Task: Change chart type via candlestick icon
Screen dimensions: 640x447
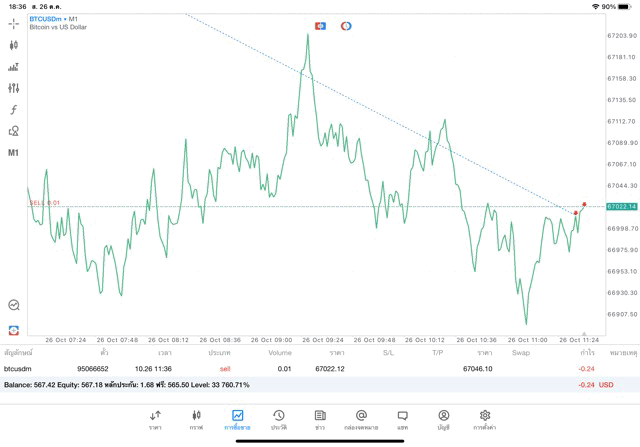Action: [x=14, y=45]
